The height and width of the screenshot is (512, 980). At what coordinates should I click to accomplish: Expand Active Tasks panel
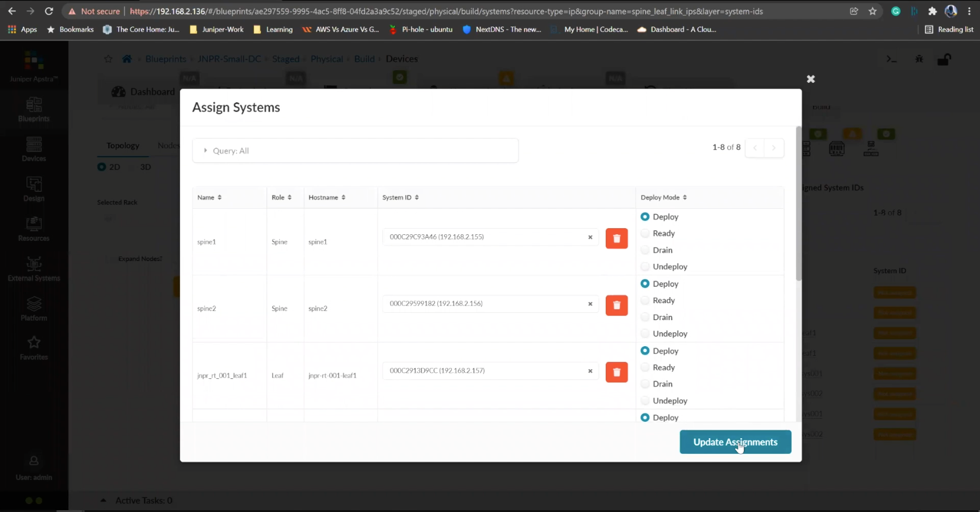click(104, 501)
